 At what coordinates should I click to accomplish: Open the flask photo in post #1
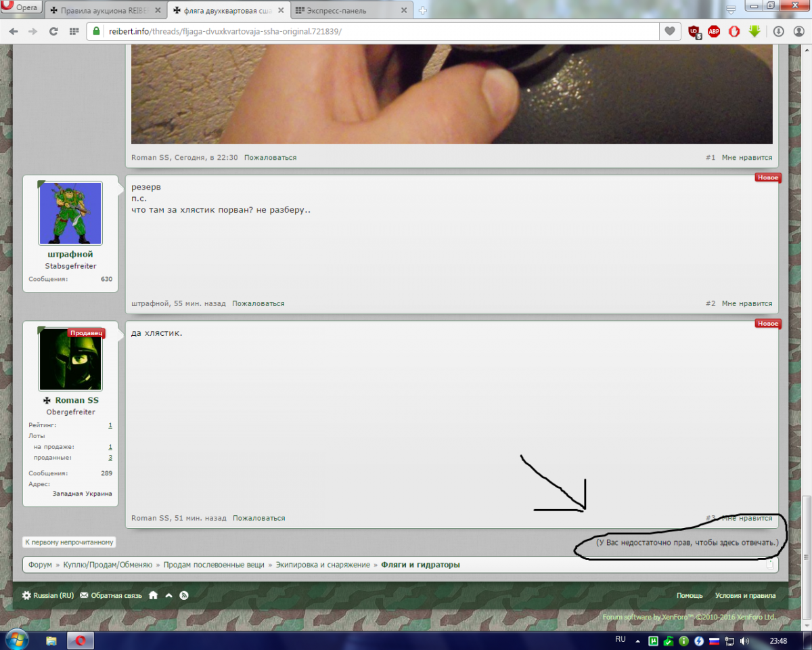451,95
